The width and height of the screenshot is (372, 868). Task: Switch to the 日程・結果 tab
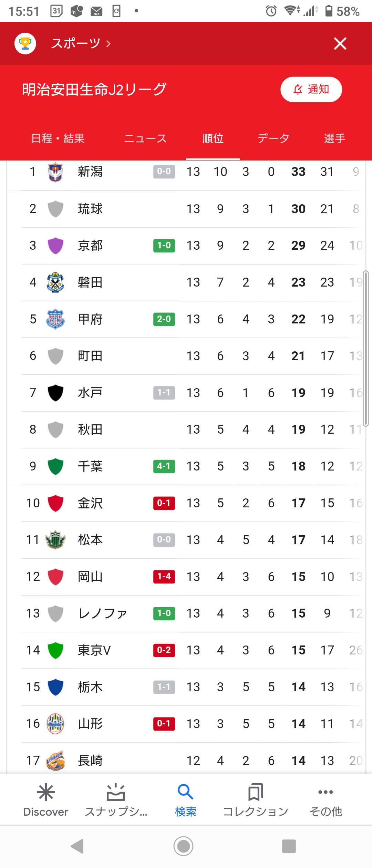tap(58, 138)
